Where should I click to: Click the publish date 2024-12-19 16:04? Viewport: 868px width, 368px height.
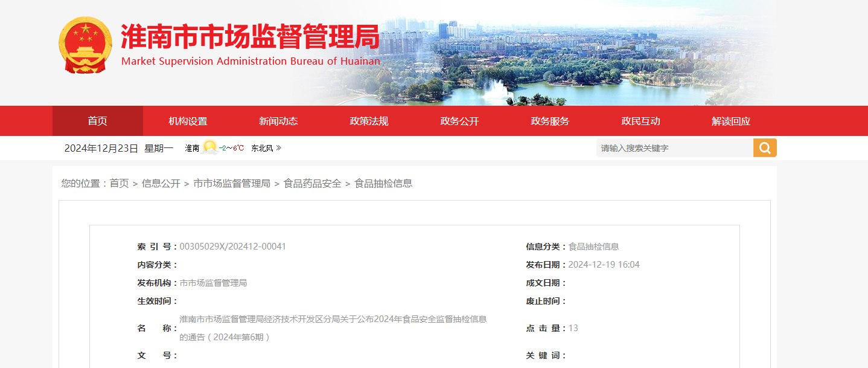point(604,265)
